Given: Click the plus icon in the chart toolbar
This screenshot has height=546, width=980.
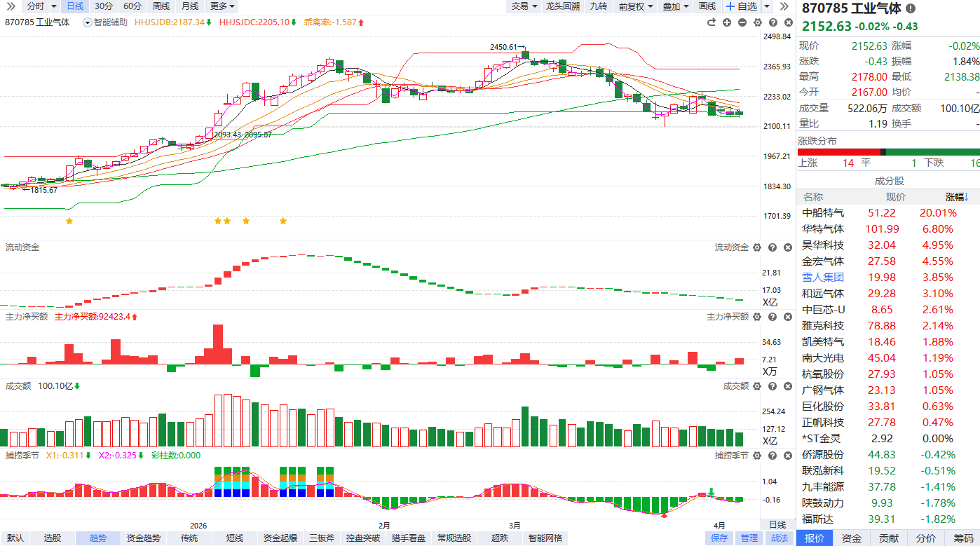Looking at the screenshot, I should (x=727, y=22).
